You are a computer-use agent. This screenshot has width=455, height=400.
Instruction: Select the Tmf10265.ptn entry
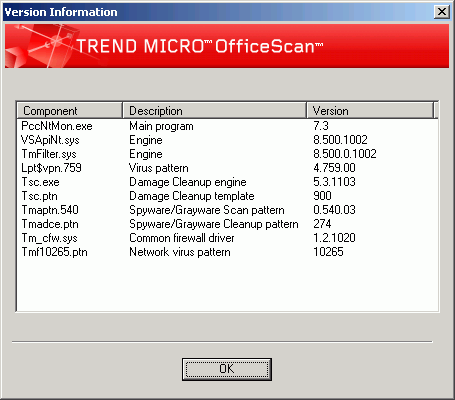[x=54, y=252]
